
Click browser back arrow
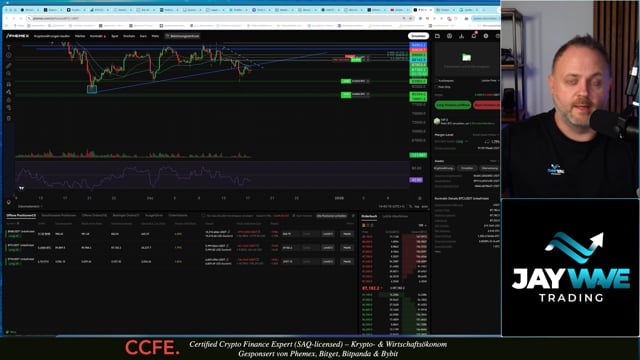(x=7, y=18)
